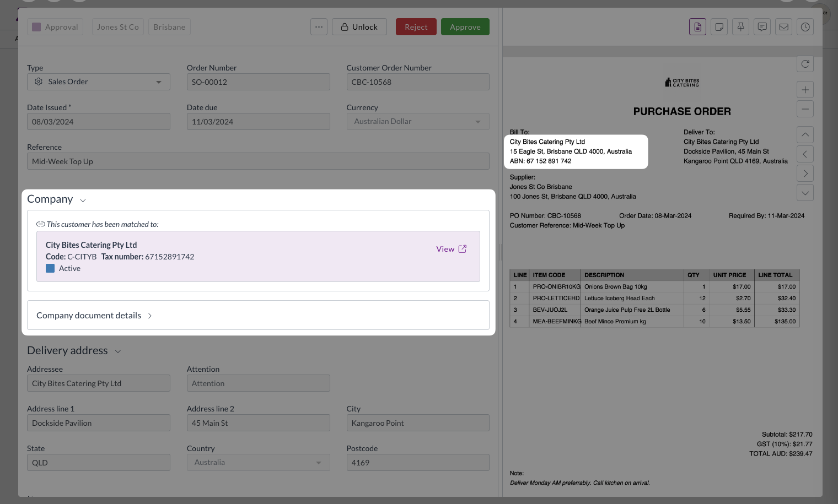Open the Currency dropdown Australian Dollar
Image resolution: width=838 pixels, height=504 pixels.
click(418, 121)
